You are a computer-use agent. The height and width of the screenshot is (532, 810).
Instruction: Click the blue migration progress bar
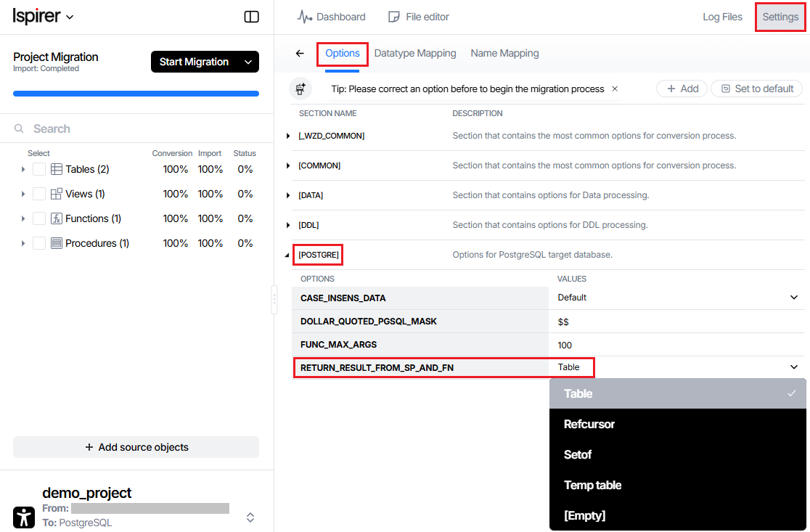tap(136, 94)
